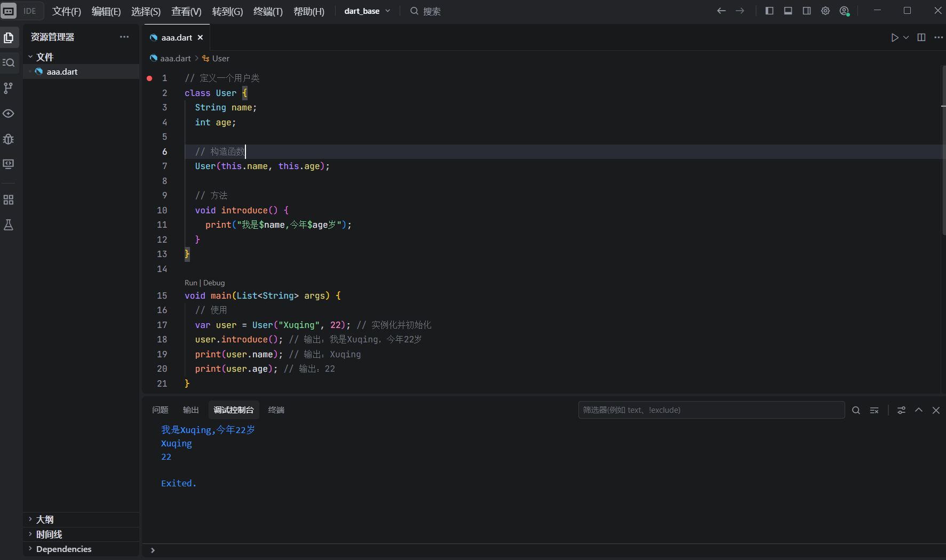
Task: Go back with the left arrow
Action: 721,11
